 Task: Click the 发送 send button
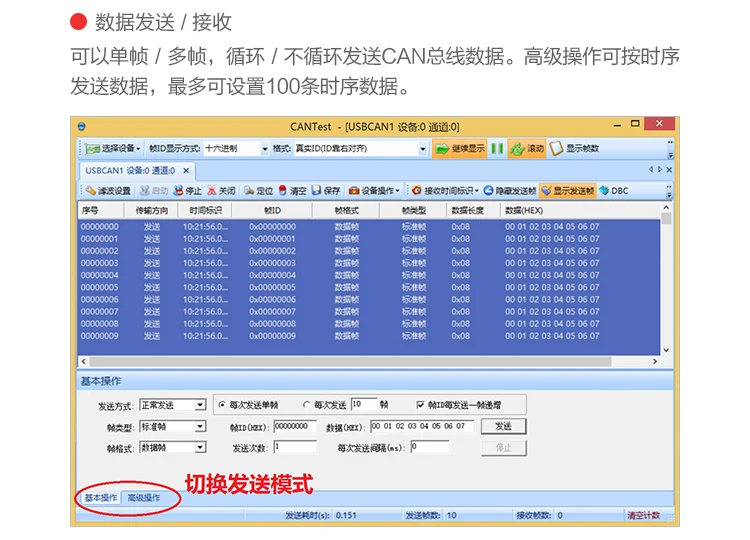tap(504, 426)
